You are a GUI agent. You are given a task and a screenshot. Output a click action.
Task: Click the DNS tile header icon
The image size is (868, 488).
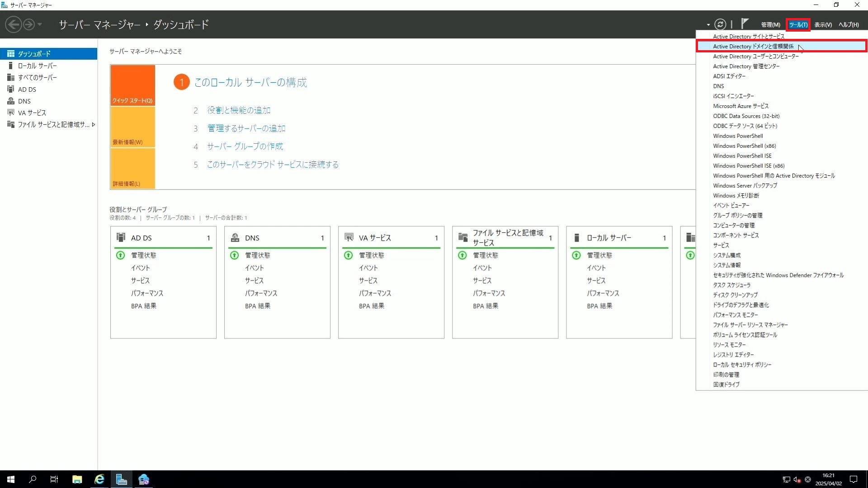[235, 237]
